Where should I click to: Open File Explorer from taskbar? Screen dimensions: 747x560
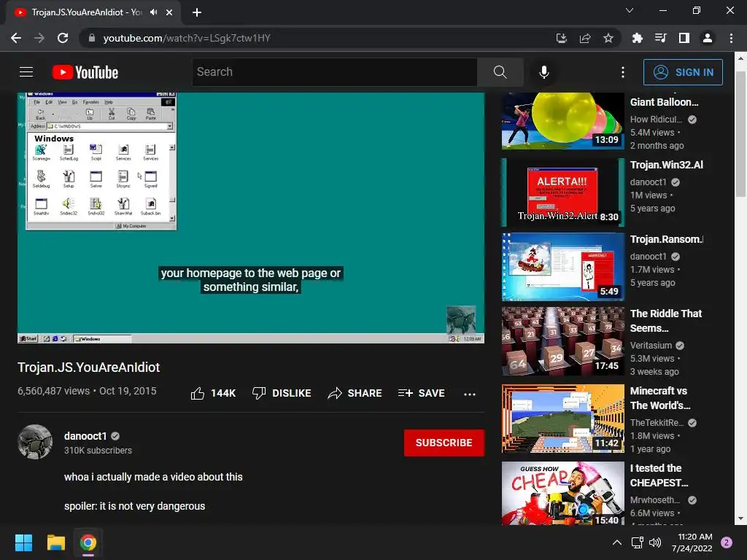[x=55, y=542]
